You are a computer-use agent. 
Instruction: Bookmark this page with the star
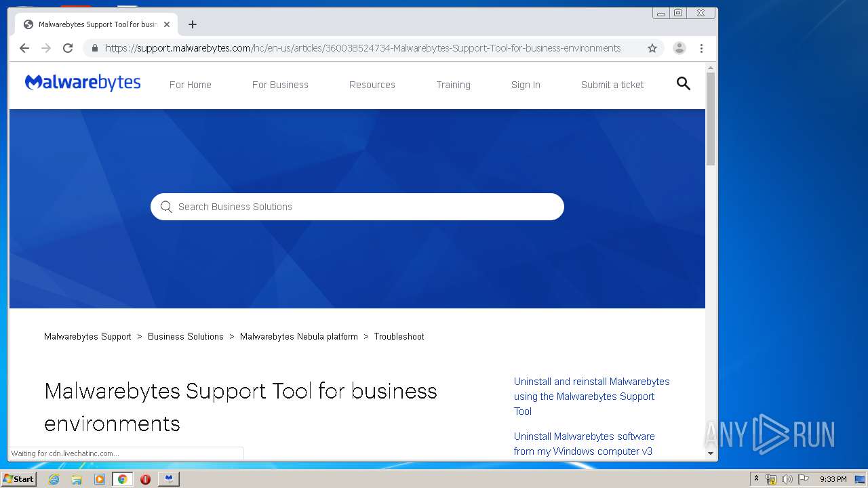pos(652,48)
